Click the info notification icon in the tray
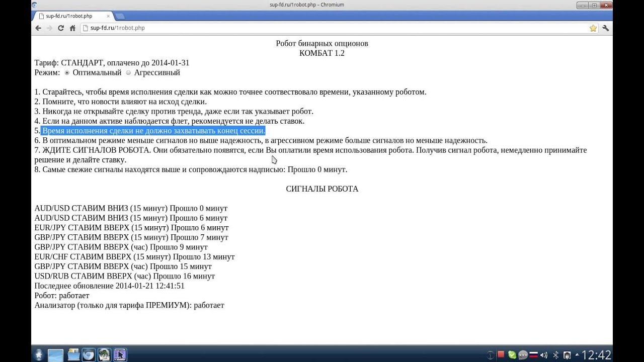 click(x=491, y=355)
